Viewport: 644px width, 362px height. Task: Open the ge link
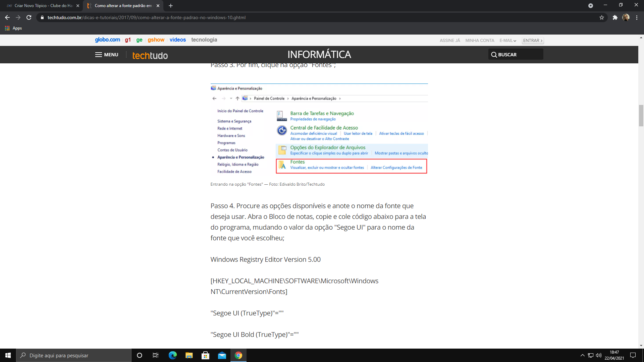pos(139,40)
